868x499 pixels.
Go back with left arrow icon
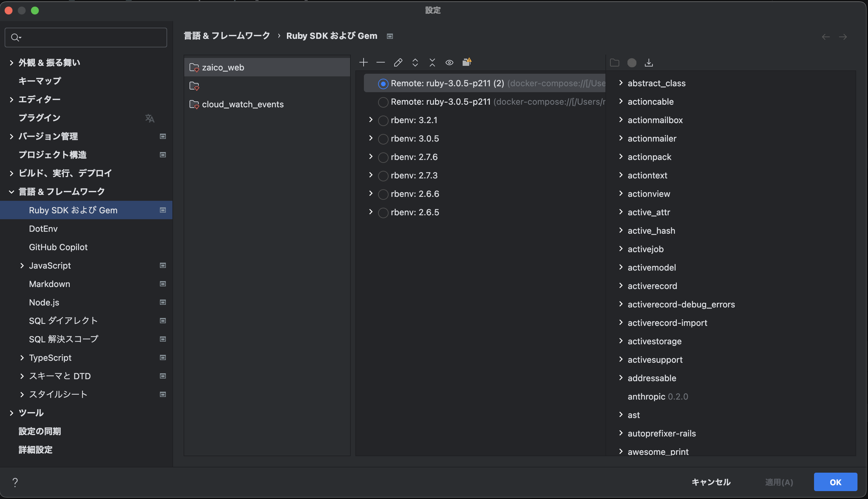click(826, 37)
